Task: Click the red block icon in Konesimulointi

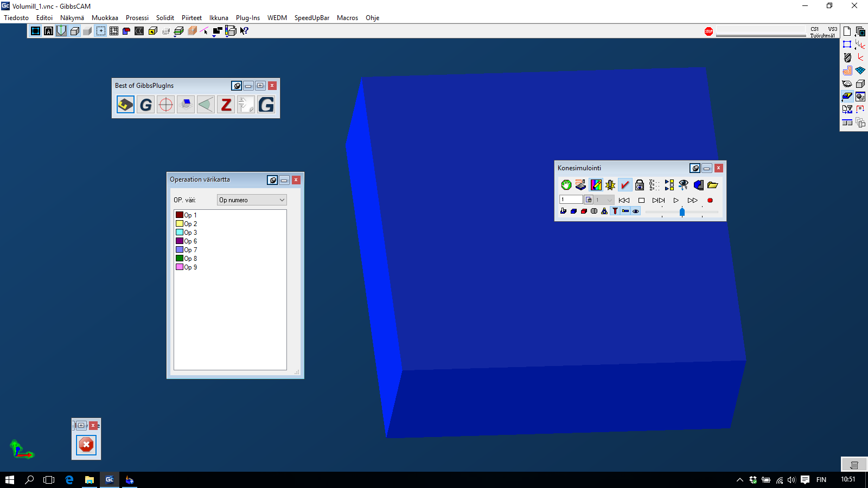Action: (584, 211)
